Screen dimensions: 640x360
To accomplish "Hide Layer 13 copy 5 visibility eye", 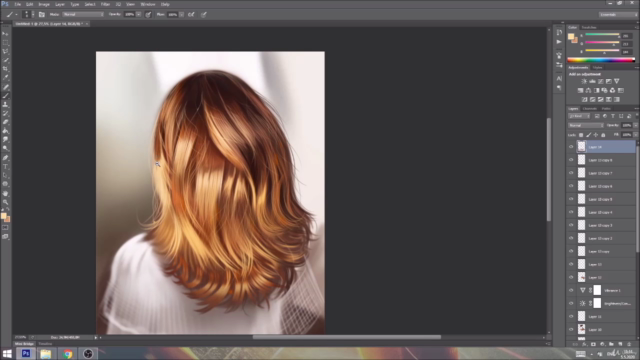I will coord(571,199).
